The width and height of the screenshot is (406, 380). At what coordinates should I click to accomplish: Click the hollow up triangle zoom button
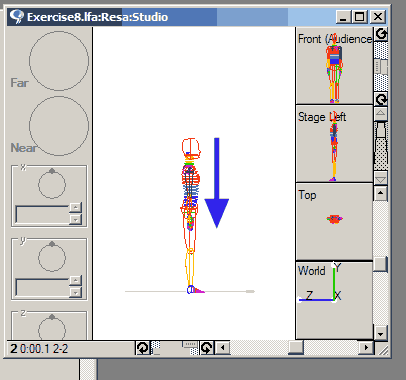tap(381, 113)
